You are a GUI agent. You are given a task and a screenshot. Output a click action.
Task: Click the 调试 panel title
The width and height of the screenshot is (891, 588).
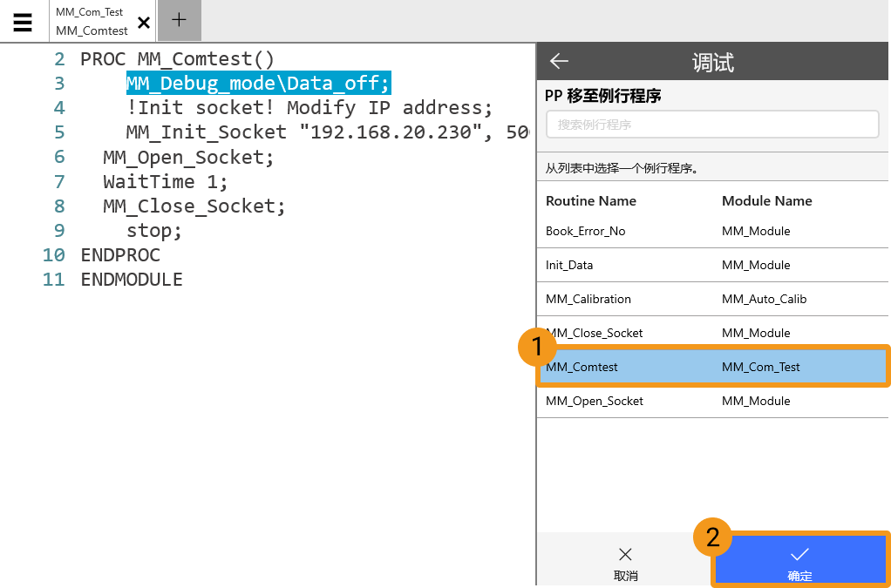(712, 62)
